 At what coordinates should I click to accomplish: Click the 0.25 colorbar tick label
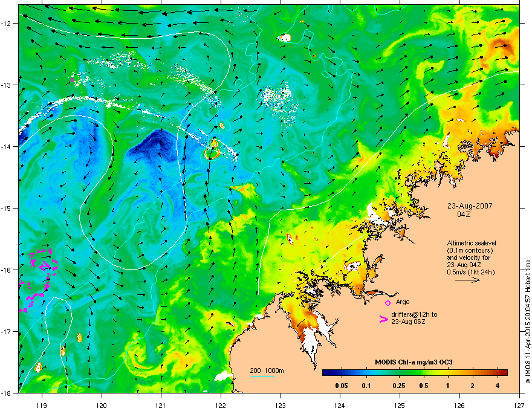tap(399, 386)
